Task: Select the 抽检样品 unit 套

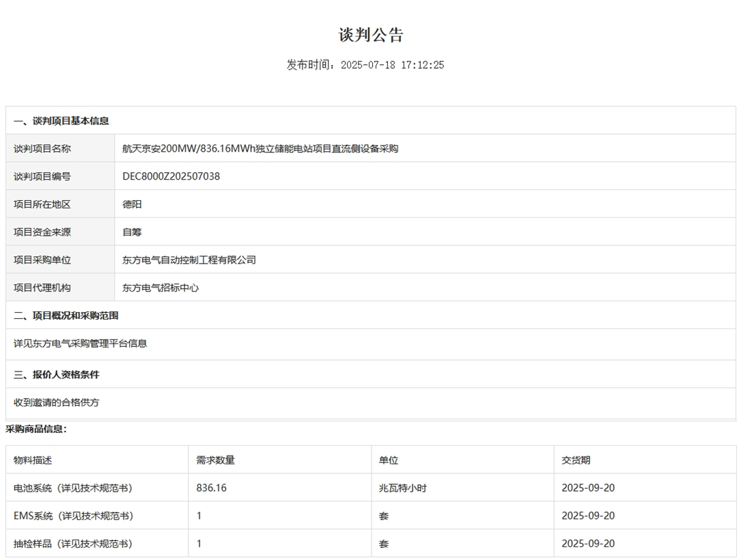Action: (384, 544)
